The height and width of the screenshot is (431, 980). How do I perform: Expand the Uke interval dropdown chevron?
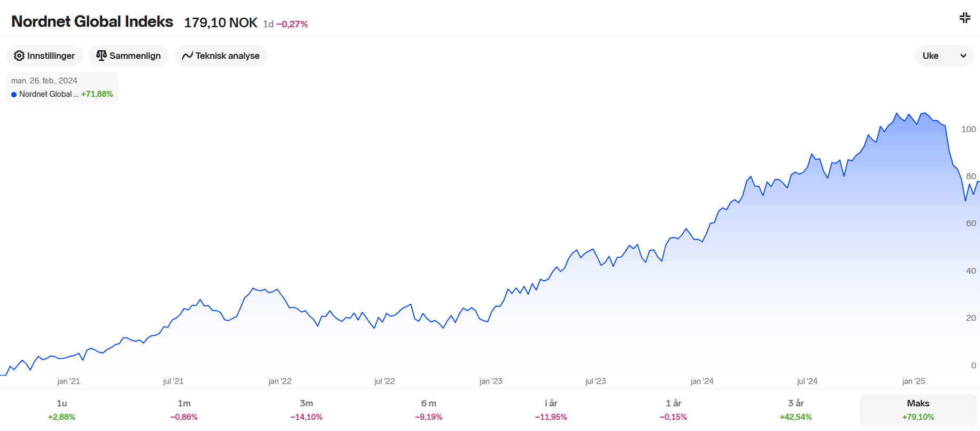point(963,56)
